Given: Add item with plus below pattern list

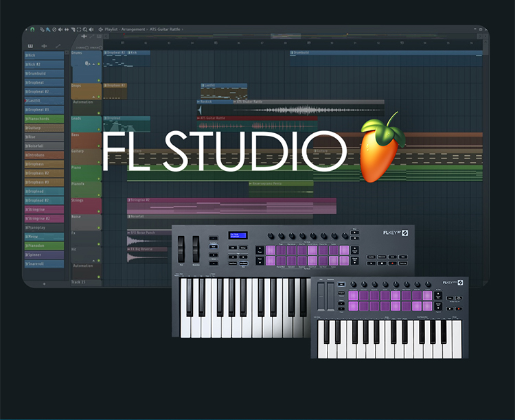Looking at the screenshot, I should tap(44, 284).
